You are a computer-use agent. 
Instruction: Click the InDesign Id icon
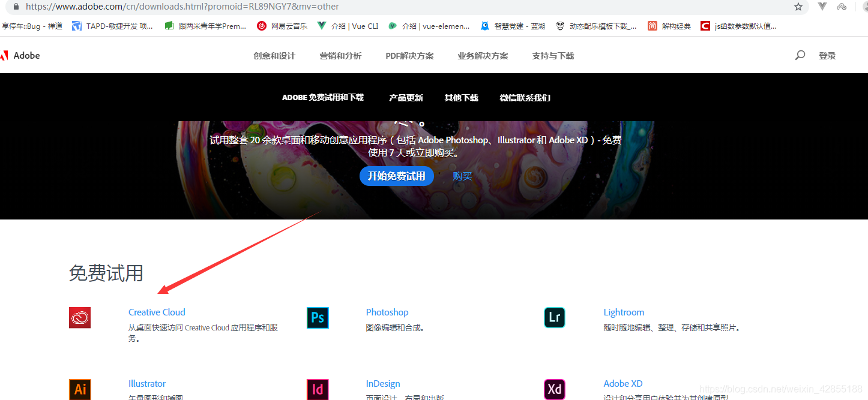[x=318, y=389]
